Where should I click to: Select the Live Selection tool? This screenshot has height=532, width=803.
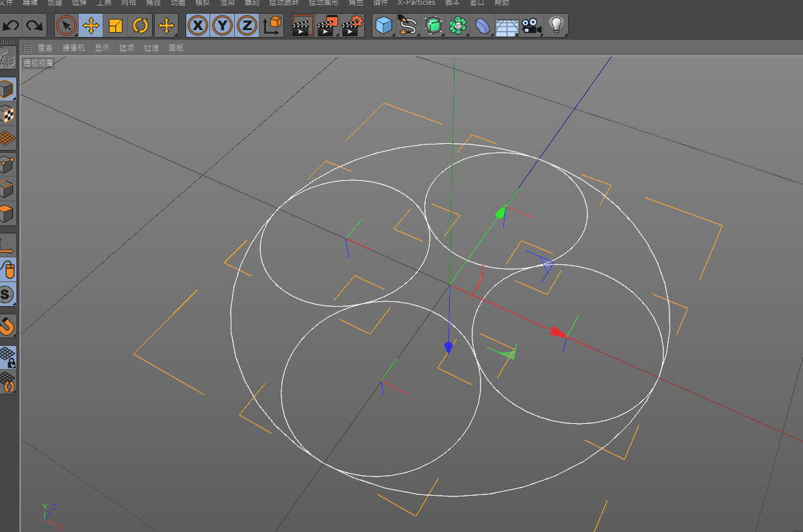click(x=66, y=26)
